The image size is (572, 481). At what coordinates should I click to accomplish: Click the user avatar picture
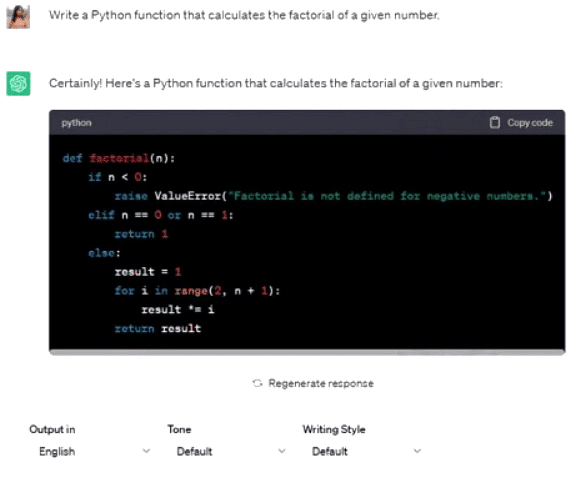(x=18, y=17)
